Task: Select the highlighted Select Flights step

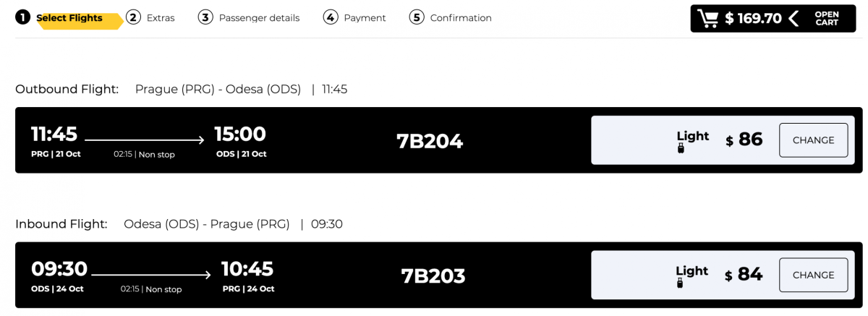Action: (69, 18)
